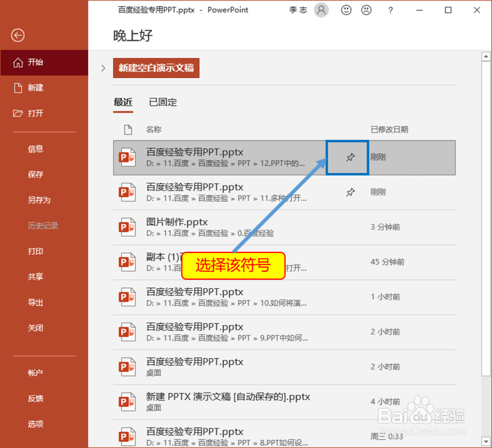This screenshot has height=448, width=492.
Task: Toggle the pin on the second recent file
Action: pos(350,192)
